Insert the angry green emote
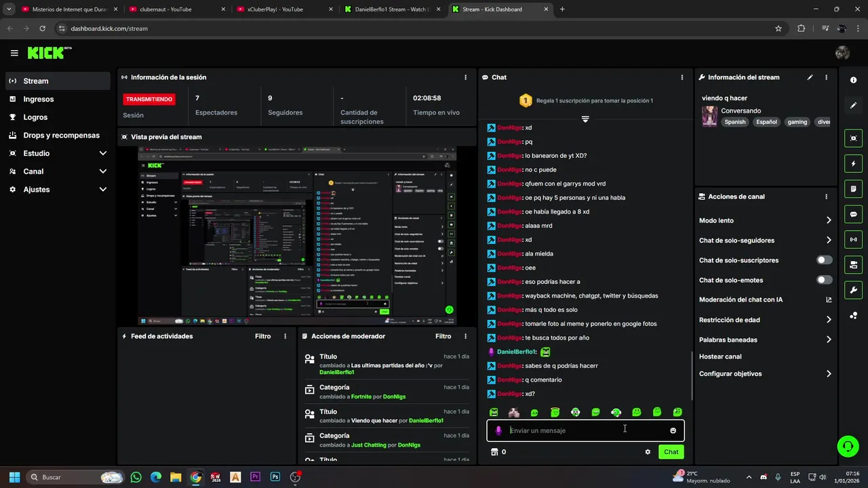This screenshot has height=488, width=868. click(x=494, y=412)
